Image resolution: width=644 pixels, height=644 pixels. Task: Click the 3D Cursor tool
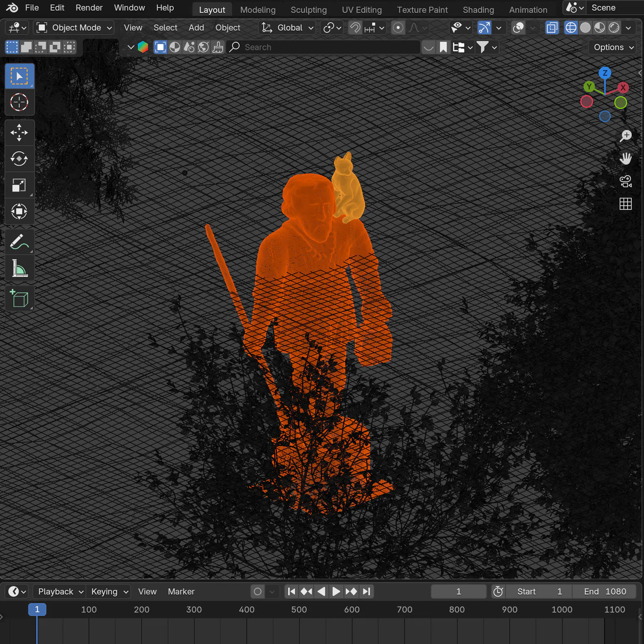[x=19, y=103]
